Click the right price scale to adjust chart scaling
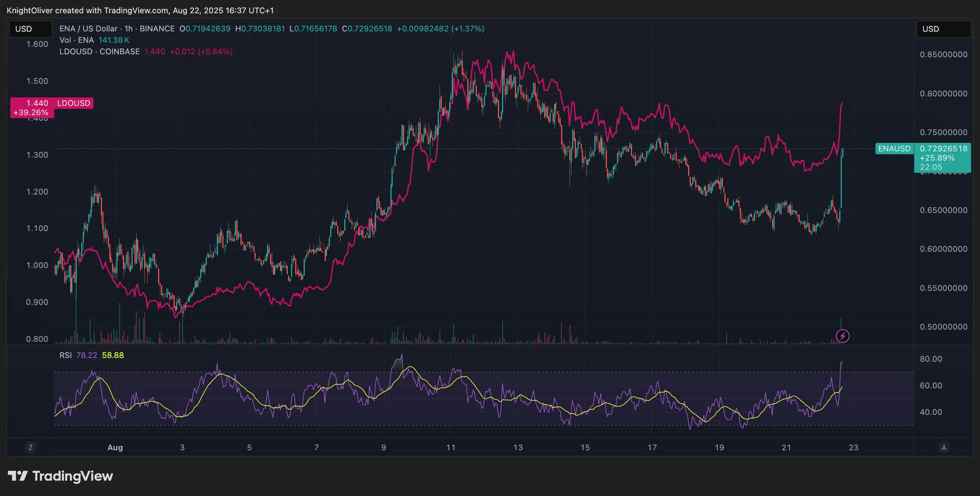Screen dimensions: 980x496 944,247
